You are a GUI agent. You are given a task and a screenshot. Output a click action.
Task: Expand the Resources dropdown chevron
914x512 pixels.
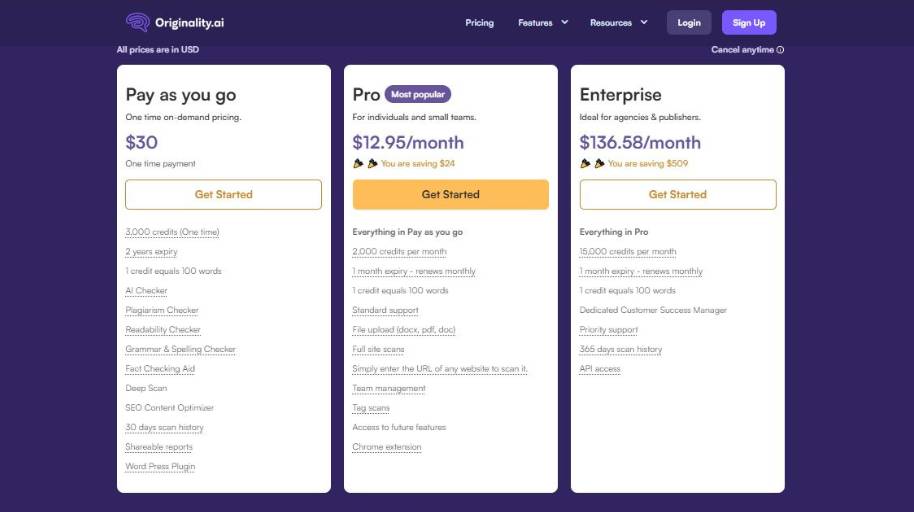point(644,22)
